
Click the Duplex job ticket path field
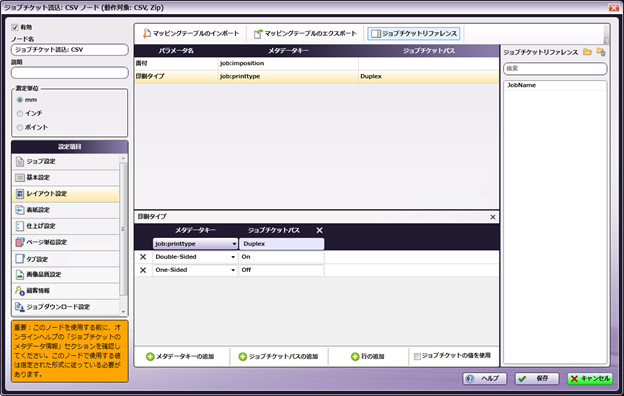coord(281,244)
